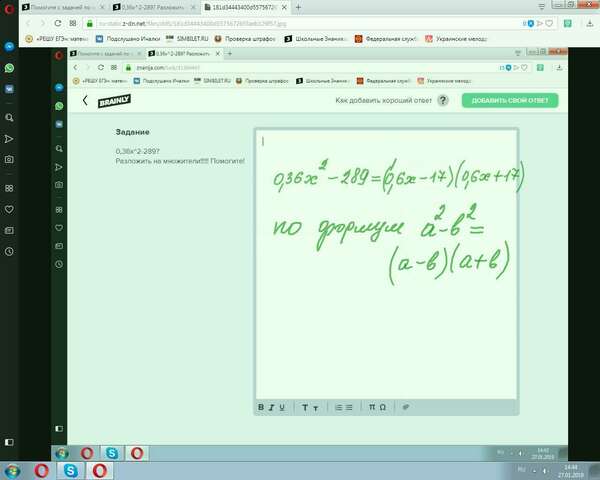
Task: Click the outer address bar URL field
Action: pos(306,24)
